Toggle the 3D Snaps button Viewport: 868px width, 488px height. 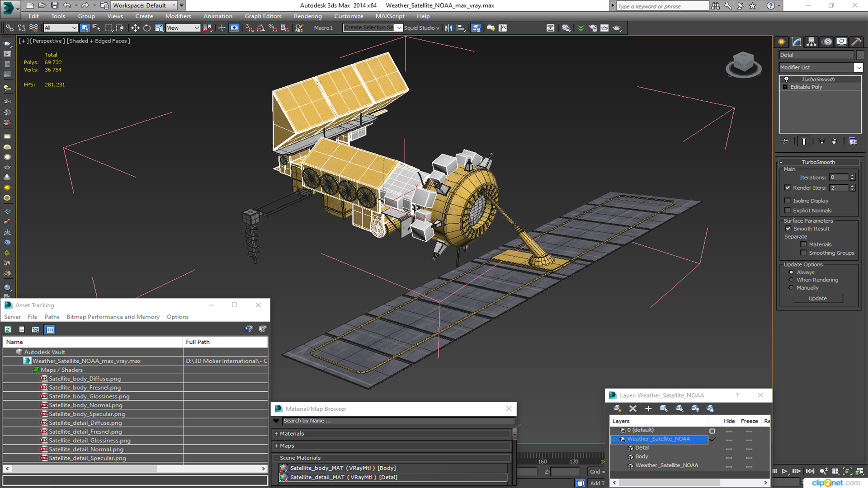(x=250, y=28)
